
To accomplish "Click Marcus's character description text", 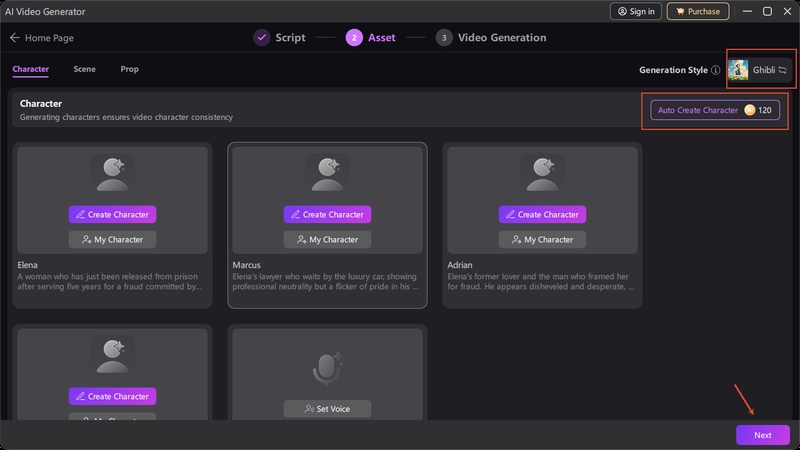I will coord(326,282).
